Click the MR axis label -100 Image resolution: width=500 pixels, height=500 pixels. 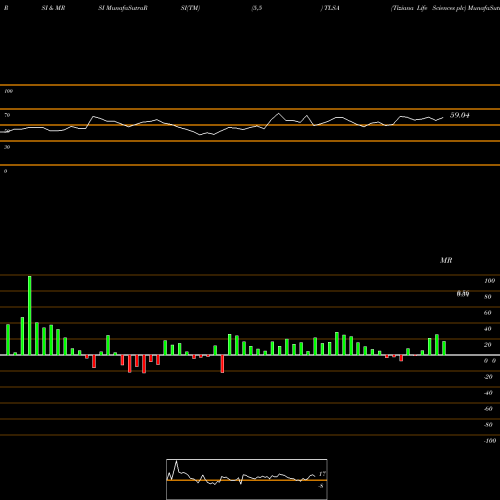click(490, 441)
